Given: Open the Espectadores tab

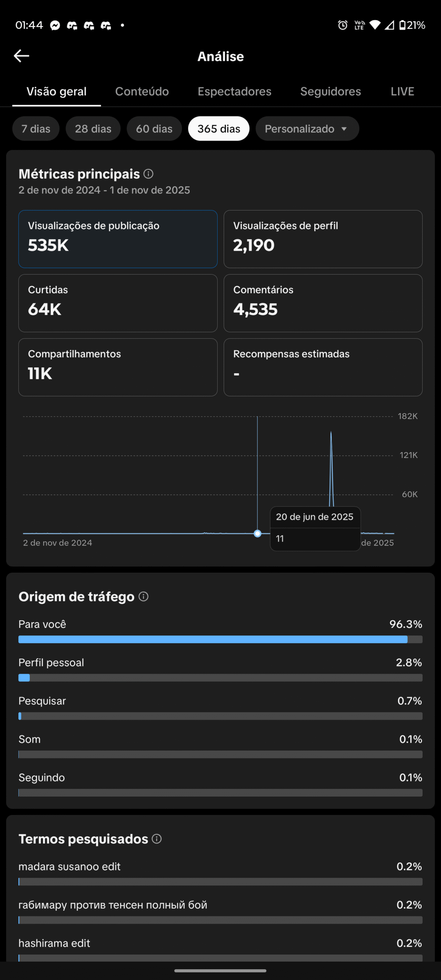Looking at the screenshot, I should 234,91.
